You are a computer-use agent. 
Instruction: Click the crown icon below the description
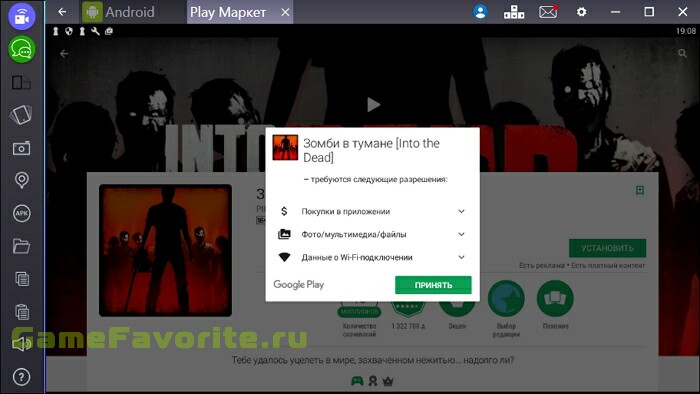[x=388, y=381]
